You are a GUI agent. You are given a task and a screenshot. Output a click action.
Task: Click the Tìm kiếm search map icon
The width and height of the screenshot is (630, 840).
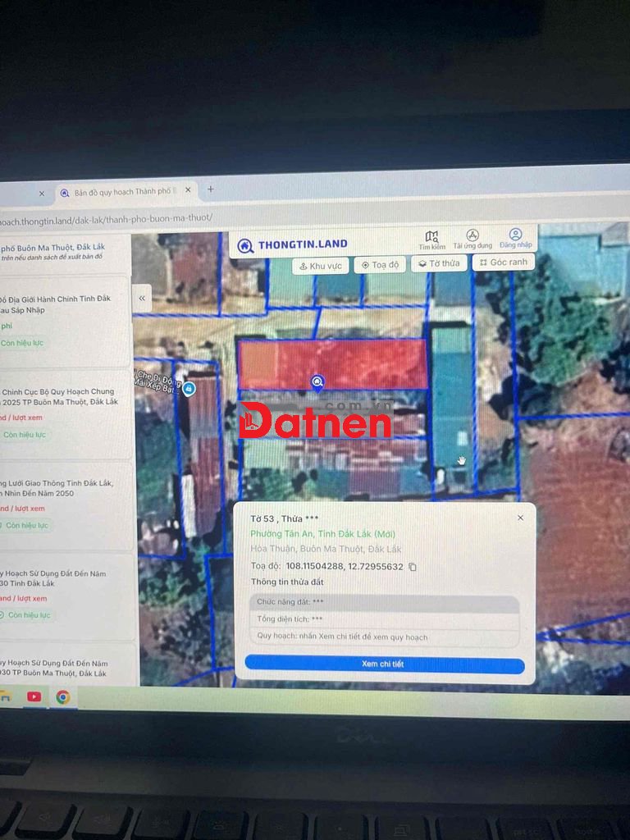click(431, 239)
